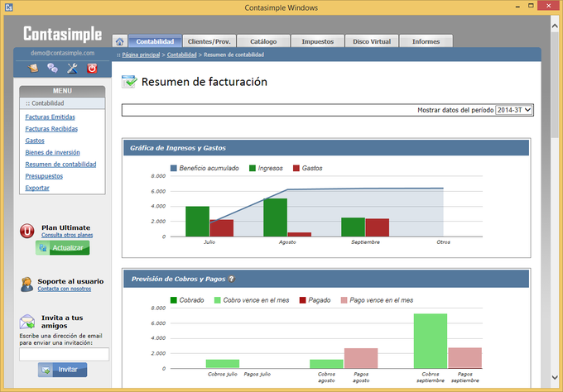Image resolution: width=563 pixels, height=392 pixels.
Task: Click the Gastos red legend swatch
Action: (296, 168)
